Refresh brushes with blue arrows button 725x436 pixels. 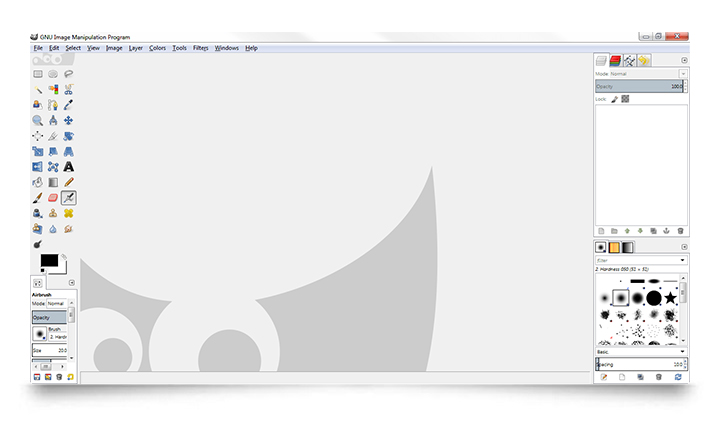click(678, 377)
